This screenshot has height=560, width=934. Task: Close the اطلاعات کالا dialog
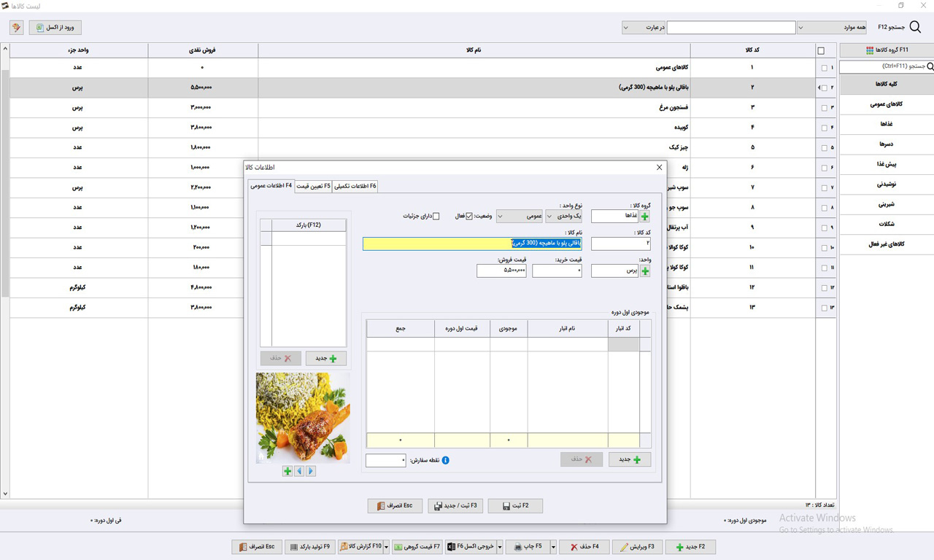659,167
